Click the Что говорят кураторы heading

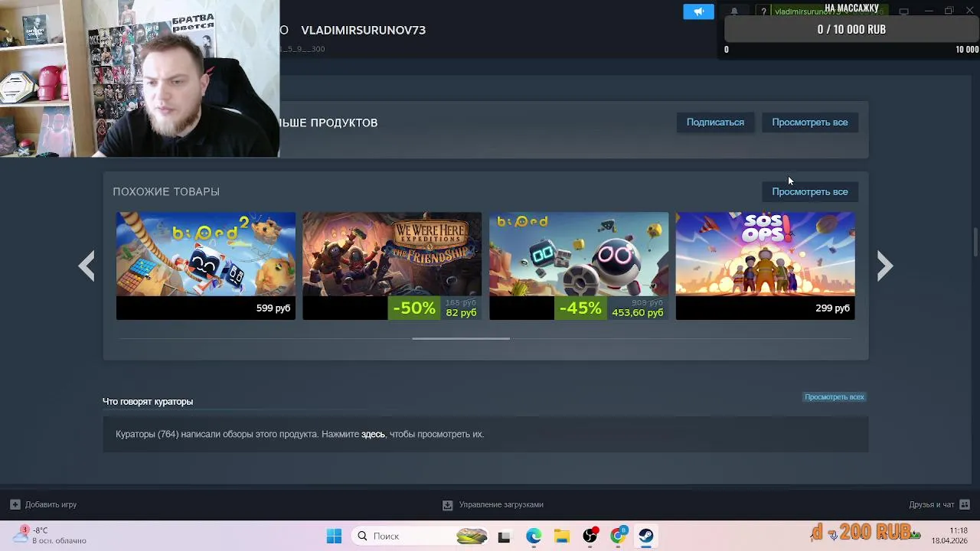click(148, 401)
